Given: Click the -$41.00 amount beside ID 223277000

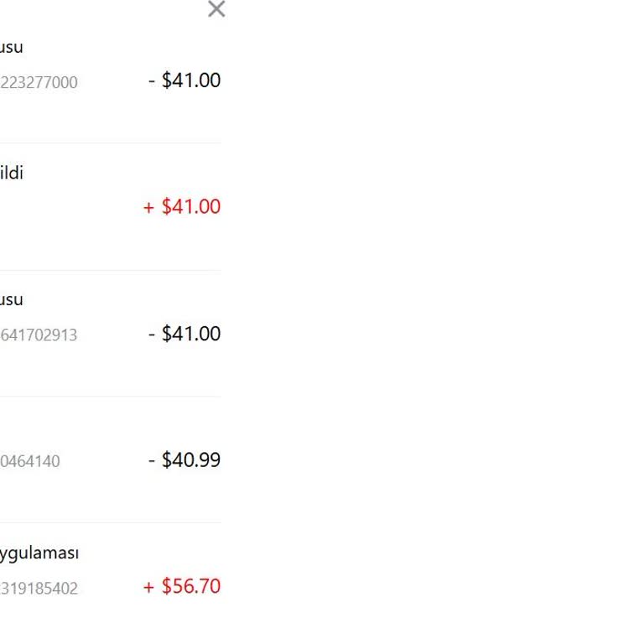Looking at the screenshot, I should [184, 80].
